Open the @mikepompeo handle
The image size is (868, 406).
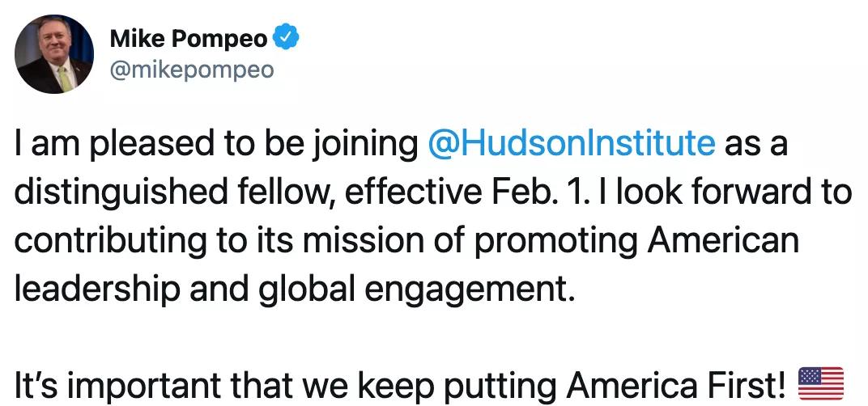click(191, 70)
